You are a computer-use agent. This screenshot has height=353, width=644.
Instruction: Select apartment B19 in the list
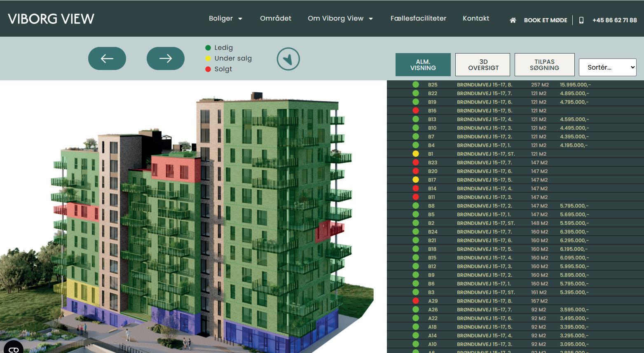(x=515, y=102)
